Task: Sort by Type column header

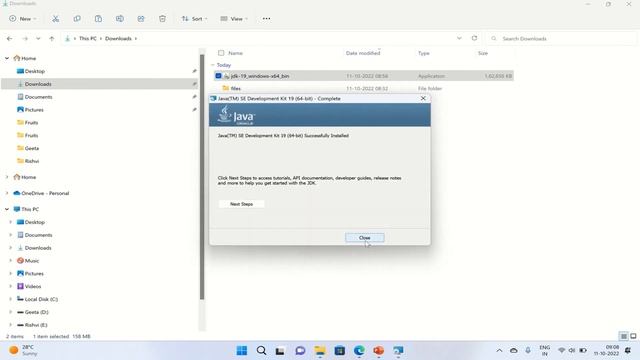Action: coord(424,53)
